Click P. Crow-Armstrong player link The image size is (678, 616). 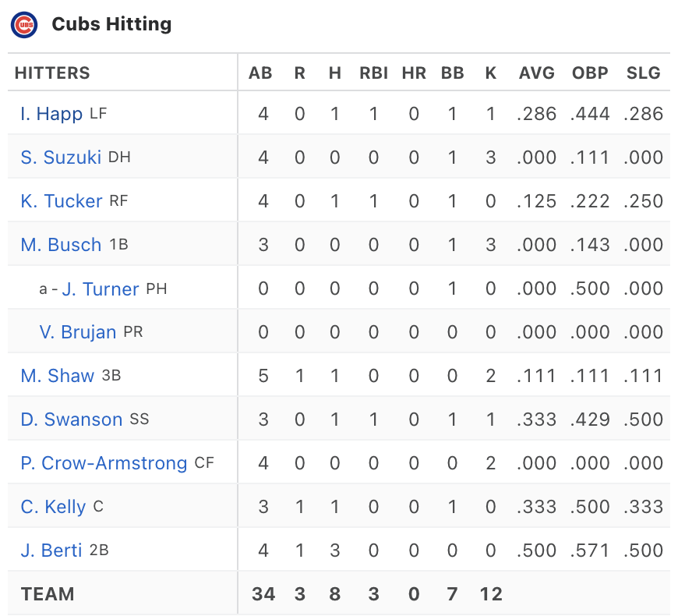coord(104,463)
